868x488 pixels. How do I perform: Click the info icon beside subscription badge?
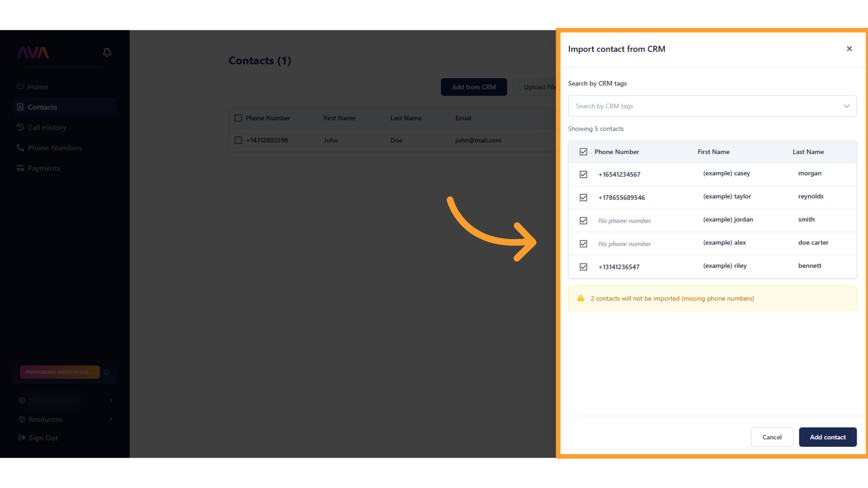pos(107,372)
